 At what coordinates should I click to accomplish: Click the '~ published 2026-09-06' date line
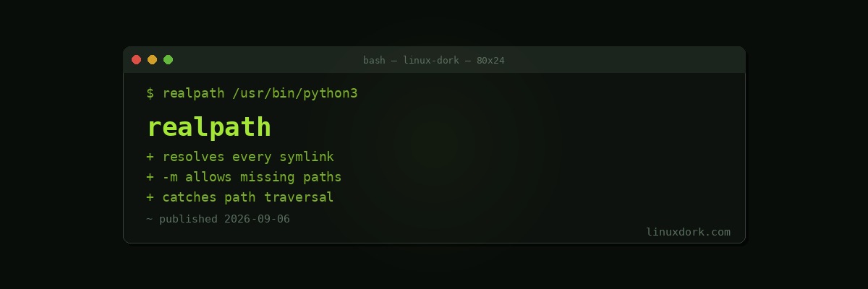tap(218, 219)
